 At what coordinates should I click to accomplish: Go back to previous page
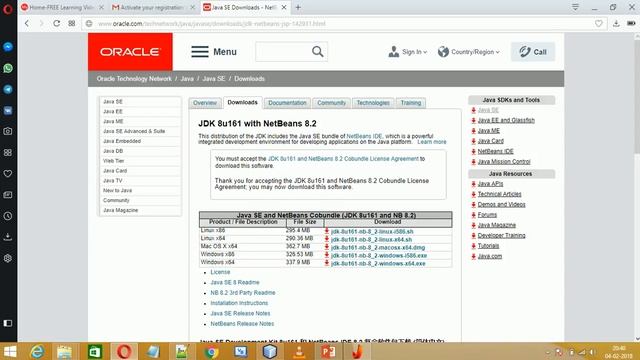point(27,24)
